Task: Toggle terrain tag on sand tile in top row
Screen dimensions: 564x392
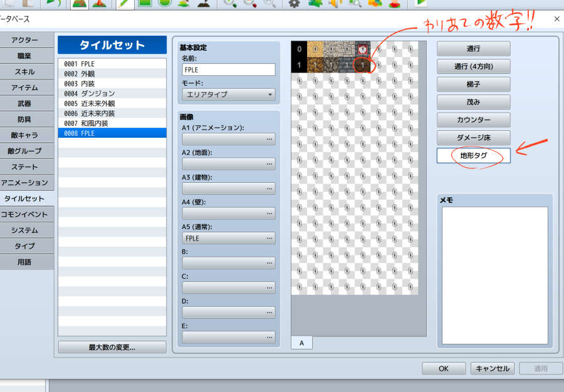Action: click(315, 49)
